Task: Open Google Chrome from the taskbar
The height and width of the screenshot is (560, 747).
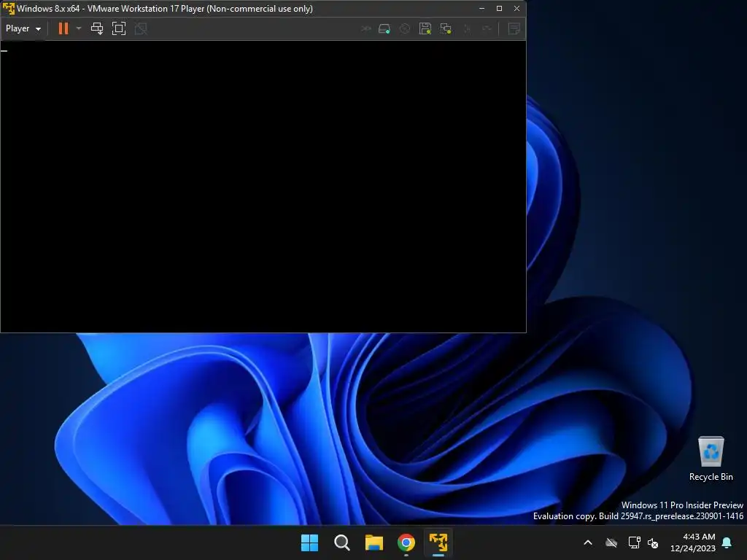Action: coord(406,542)
